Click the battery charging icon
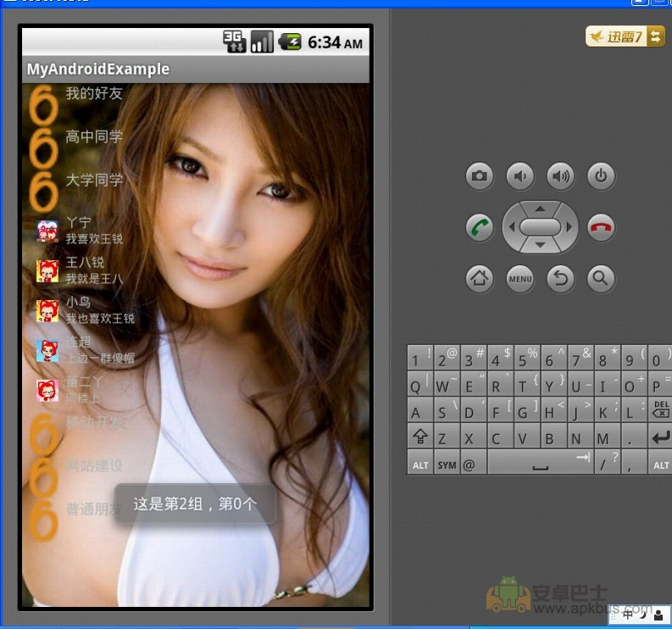 (x=290, y=42)
